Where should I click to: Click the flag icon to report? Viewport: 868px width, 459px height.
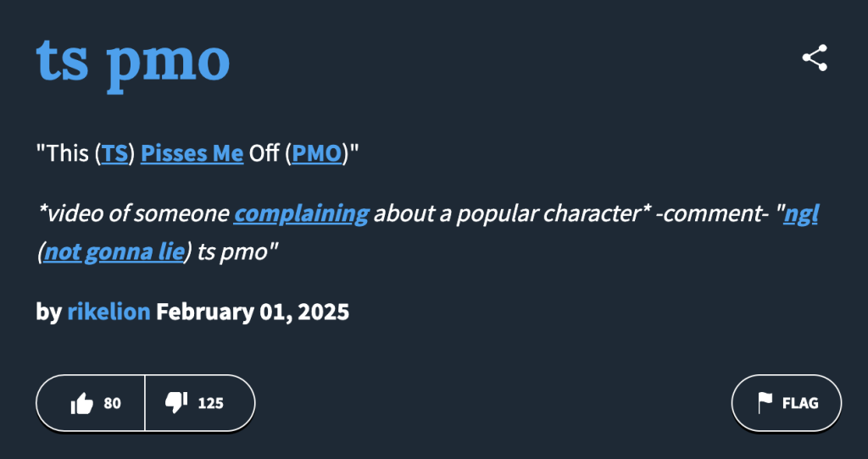765,402
